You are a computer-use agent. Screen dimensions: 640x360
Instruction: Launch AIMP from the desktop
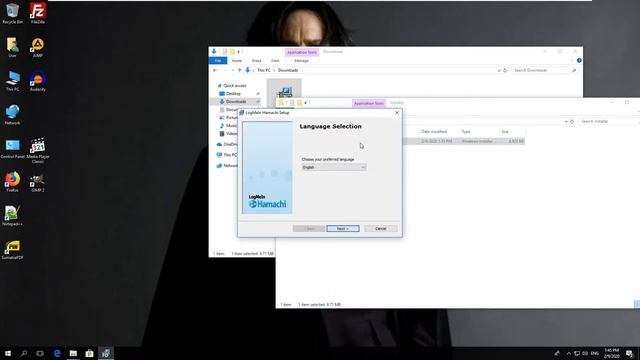coord(38,47)
